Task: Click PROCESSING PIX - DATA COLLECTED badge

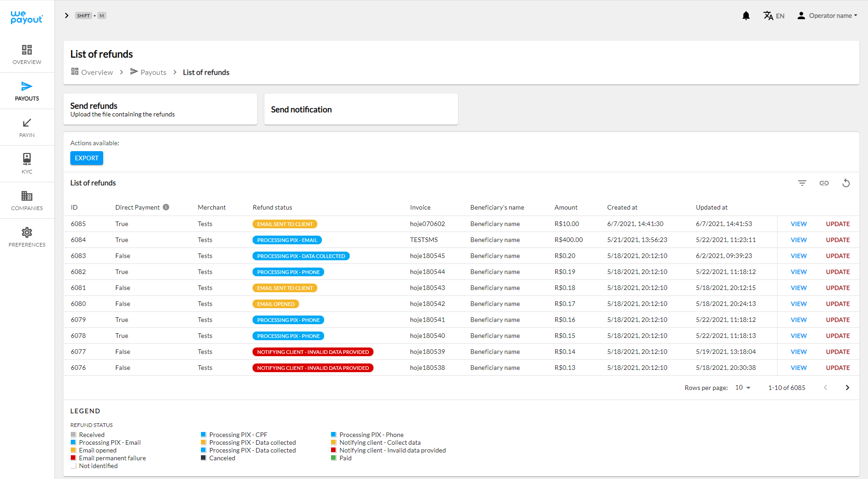Action: pyautogui.click(x=301, y=256)
